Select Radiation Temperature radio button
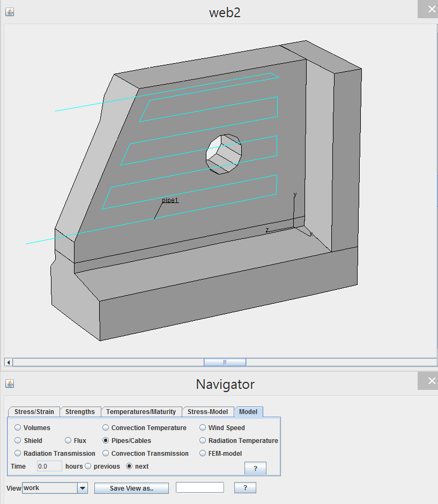 click(203, 440)
